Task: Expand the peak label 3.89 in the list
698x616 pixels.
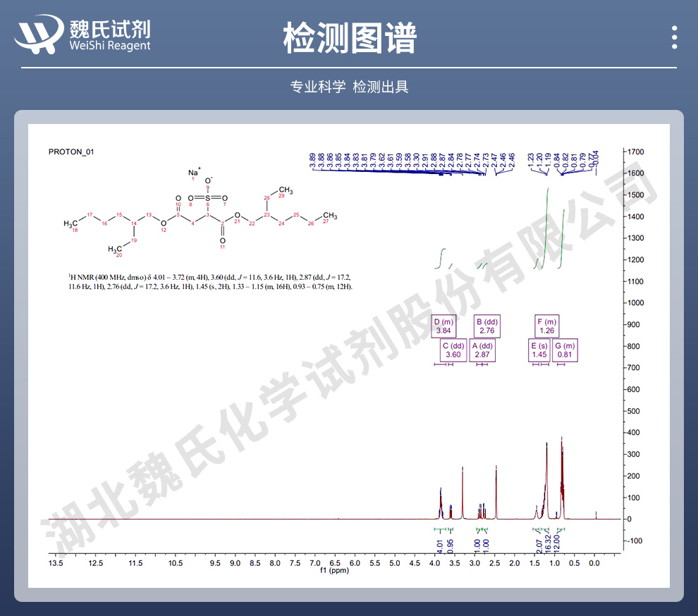Action: (x=312, y=159)
